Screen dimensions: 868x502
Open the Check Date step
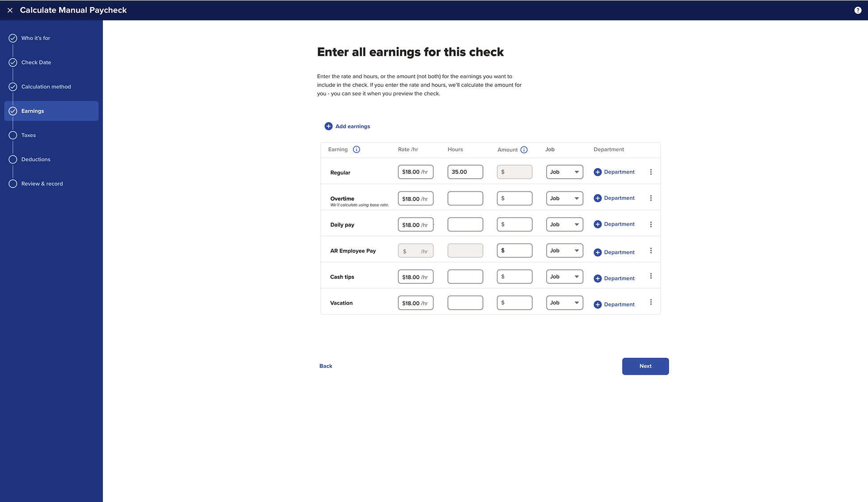pos(36,63)
